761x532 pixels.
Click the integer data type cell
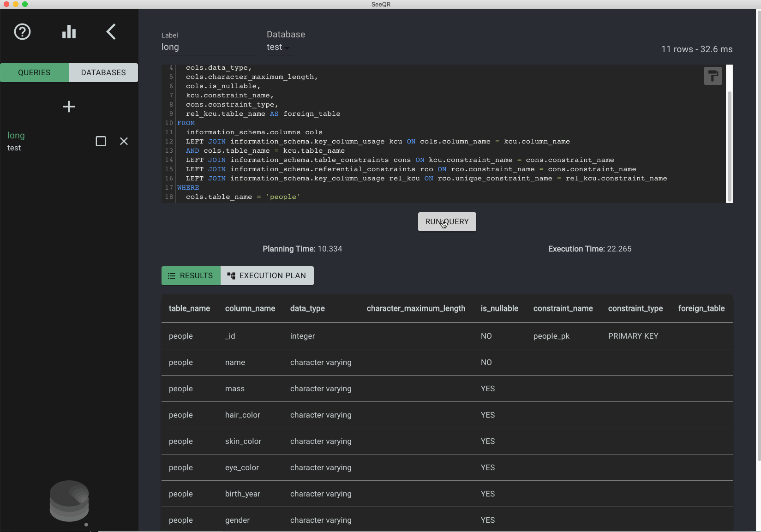pyautogui.click(x=303, y=336)
